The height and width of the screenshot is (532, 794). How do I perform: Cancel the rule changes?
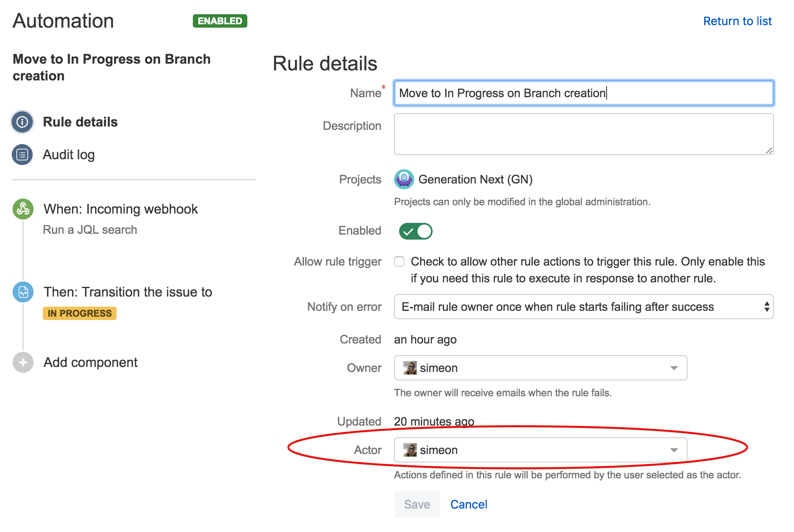469,504
